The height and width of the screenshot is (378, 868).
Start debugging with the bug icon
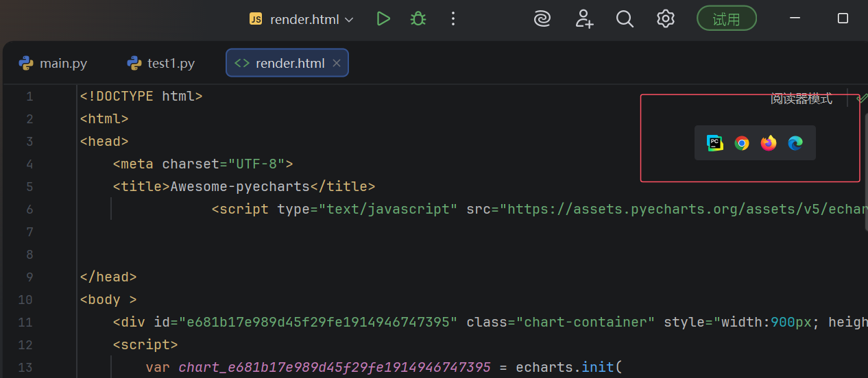click(418, 18)
